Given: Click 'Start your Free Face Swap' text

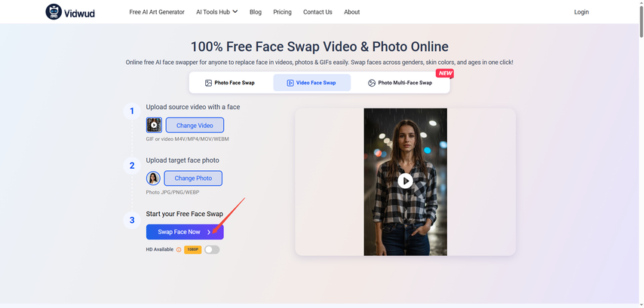Looking at the screenshot, I should pos(185,214).
